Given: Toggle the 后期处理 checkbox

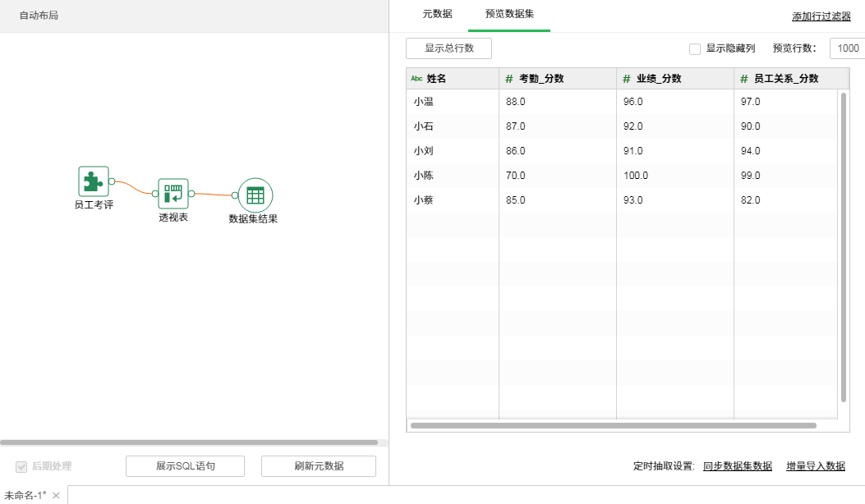Looking at the screenshot, I should point(21,466).
